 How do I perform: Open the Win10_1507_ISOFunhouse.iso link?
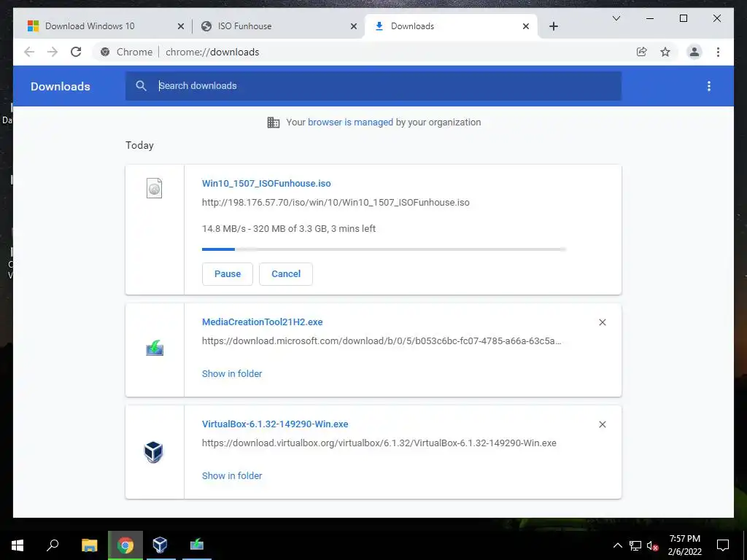coord(266,184)
